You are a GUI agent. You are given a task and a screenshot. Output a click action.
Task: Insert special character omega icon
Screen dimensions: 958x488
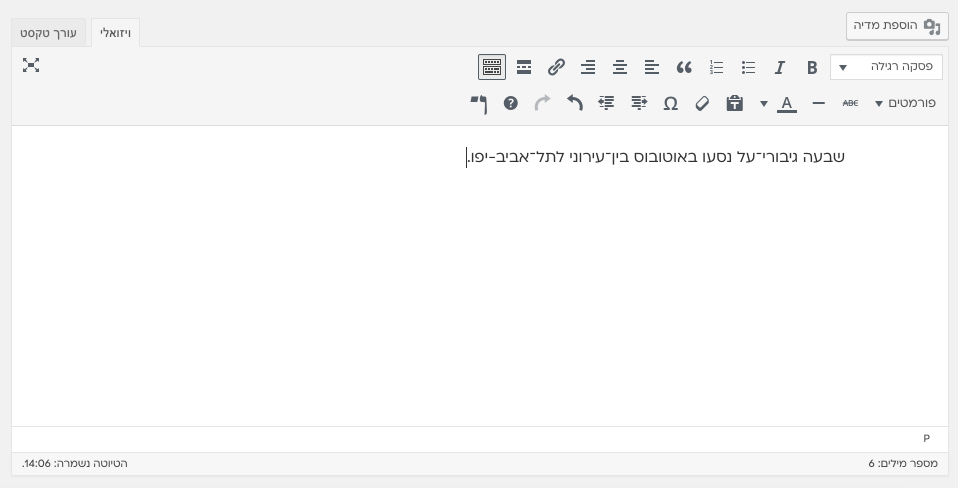pyautogui.click(x=670, y=103)
